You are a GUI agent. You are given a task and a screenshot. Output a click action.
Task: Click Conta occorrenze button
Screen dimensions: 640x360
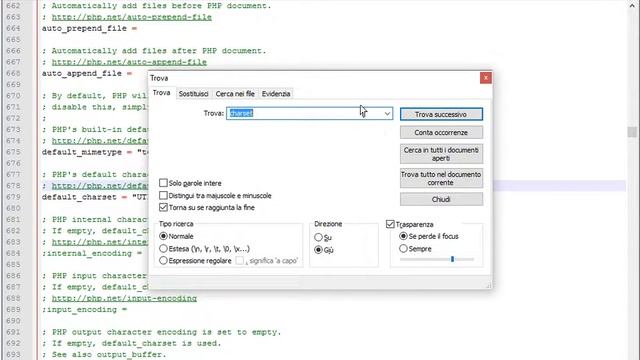441,132
